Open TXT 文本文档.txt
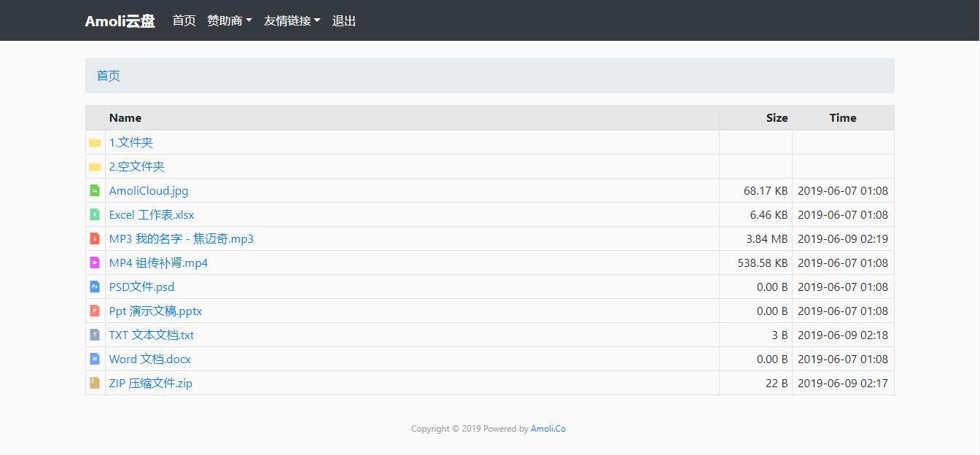Image resolution: width=980 pixels, height=455 pixels. [152, 335]
